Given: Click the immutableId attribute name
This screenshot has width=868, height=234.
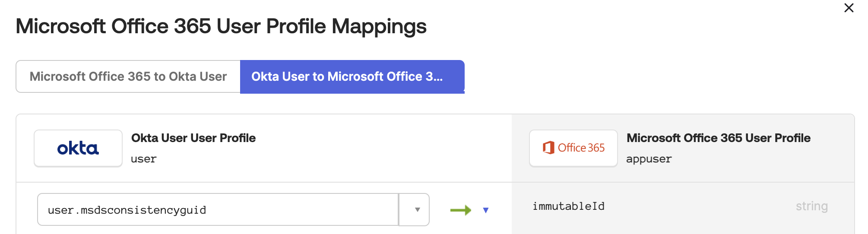Looking at the screenshot, I should (x=568, y=206).
